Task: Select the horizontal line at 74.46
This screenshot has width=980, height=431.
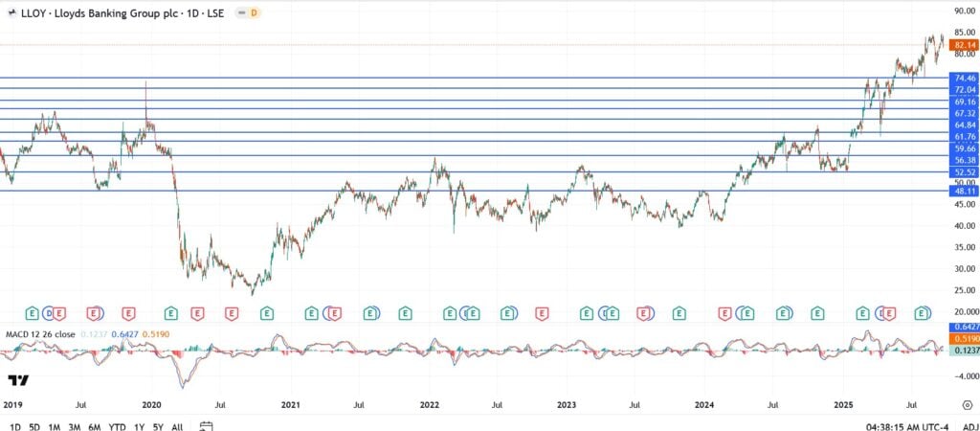Action: click(x=474, y=78)
